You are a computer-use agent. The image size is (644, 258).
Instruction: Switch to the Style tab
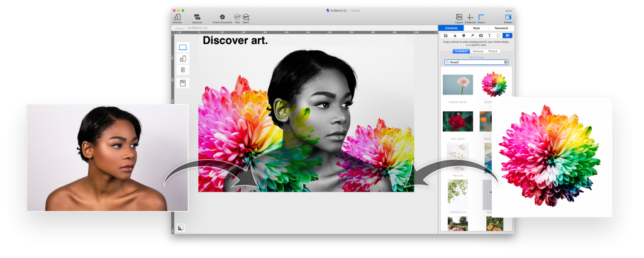476,28
